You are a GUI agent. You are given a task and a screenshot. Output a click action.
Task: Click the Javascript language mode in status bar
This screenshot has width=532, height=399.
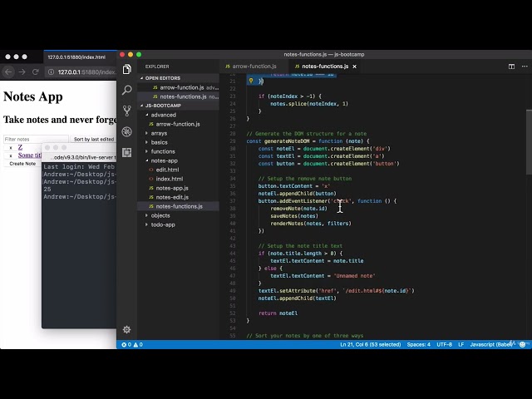(491, 345)
